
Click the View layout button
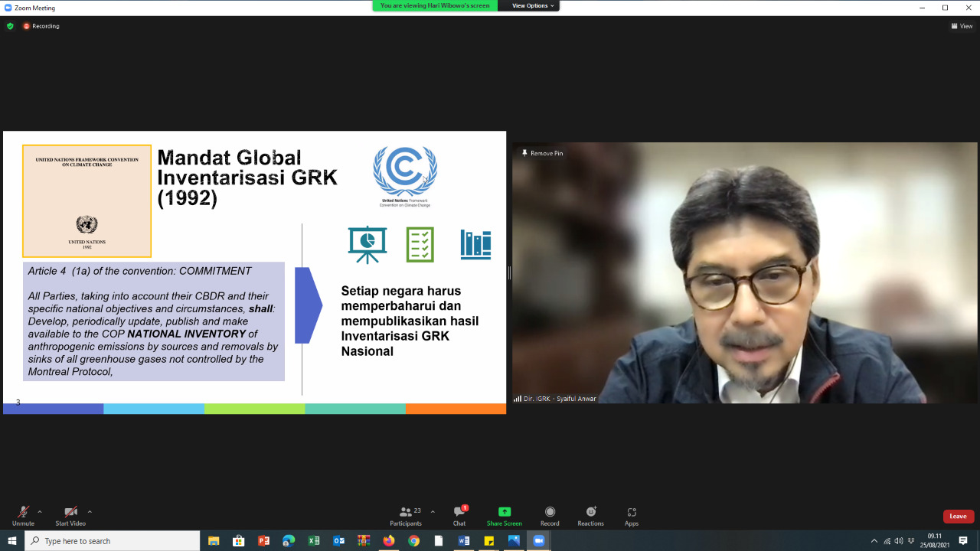point(962,26)
